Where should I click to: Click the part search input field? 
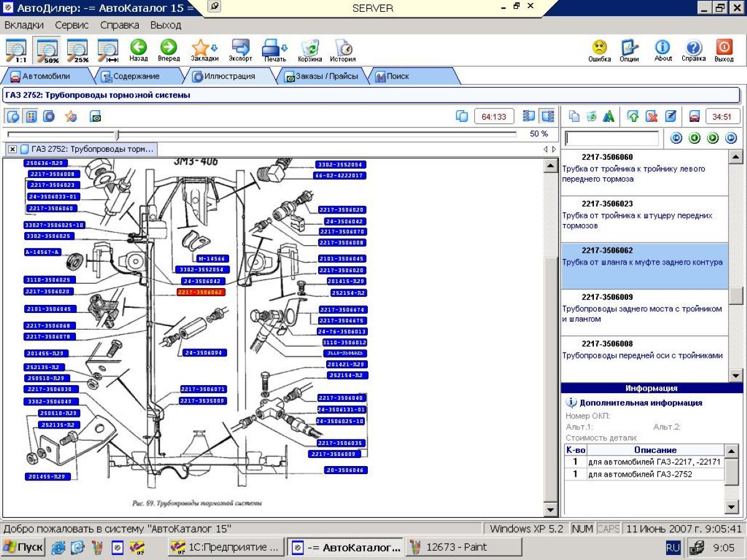tap(611, 138)
